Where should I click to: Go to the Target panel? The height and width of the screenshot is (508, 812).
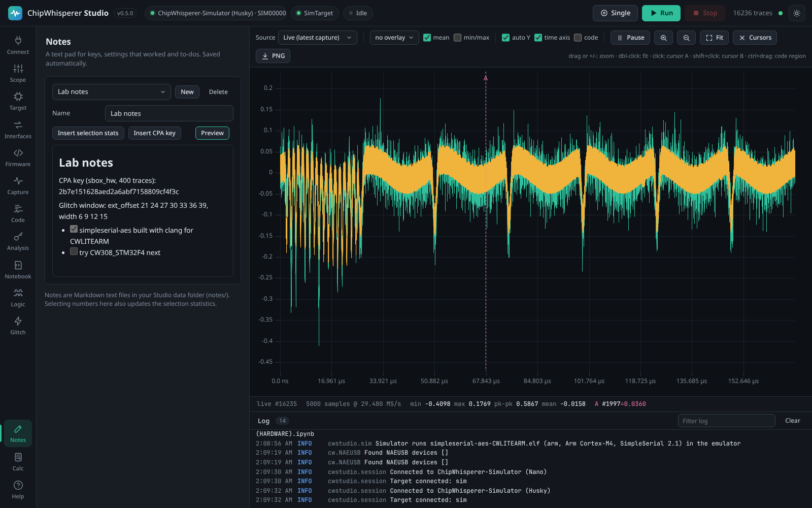tap(18, 101)
